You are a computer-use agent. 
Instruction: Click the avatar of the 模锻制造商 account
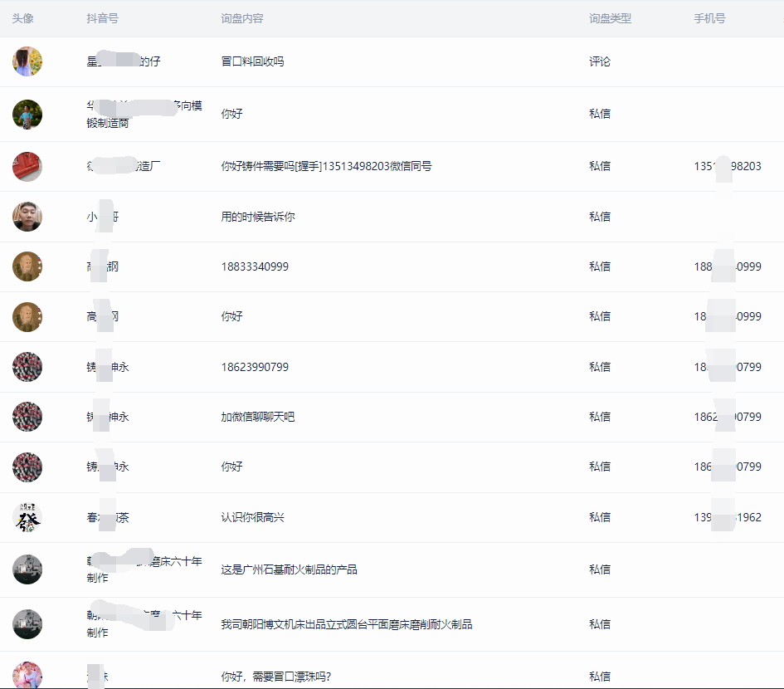point(27,115)
